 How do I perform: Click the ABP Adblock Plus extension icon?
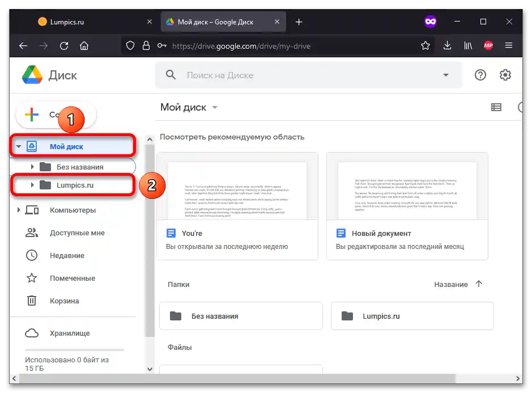488,45
